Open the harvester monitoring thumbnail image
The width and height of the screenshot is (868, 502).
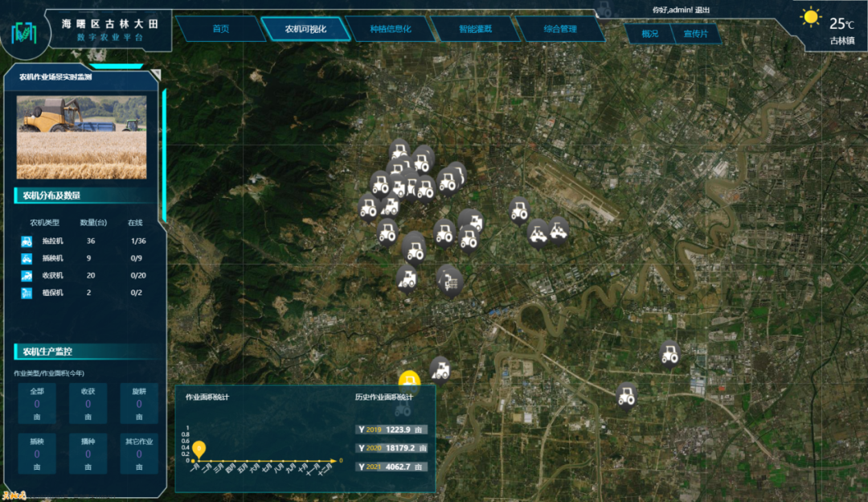point(81,138)
